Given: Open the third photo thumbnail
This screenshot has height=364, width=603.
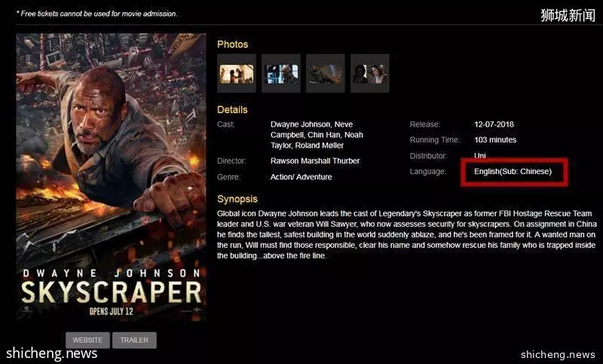Looking at the screenshot, I should 326,73.
